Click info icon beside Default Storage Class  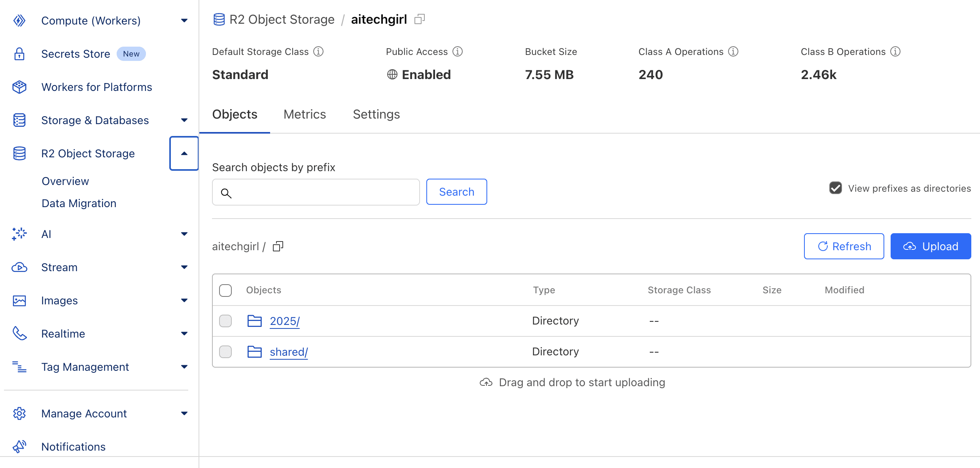318,52
